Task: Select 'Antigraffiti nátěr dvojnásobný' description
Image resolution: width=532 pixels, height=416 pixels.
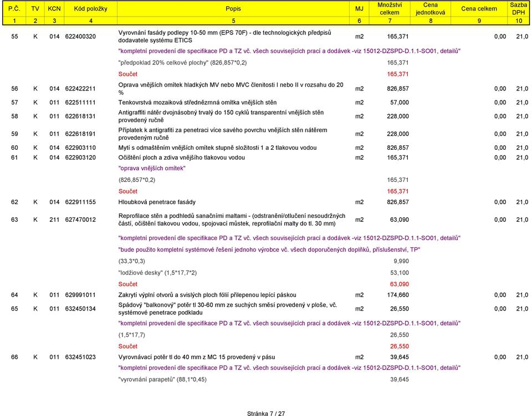Action: [221, 116]
